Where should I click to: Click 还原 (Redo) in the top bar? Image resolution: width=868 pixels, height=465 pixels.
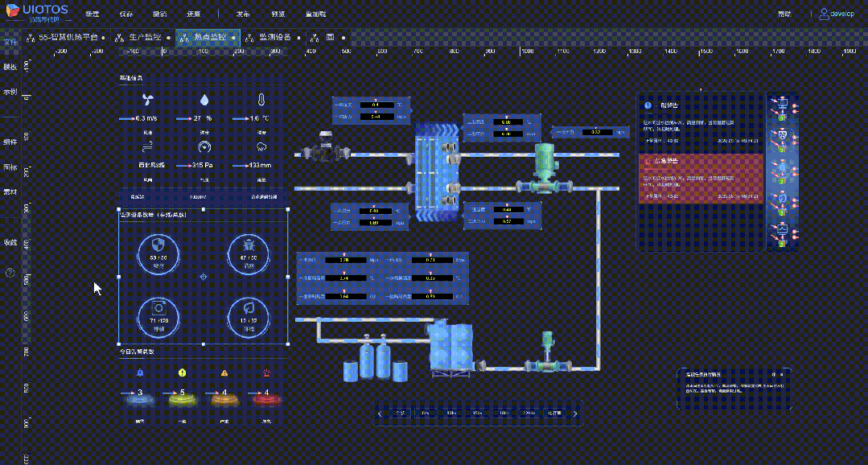click(x=194, y=14)
